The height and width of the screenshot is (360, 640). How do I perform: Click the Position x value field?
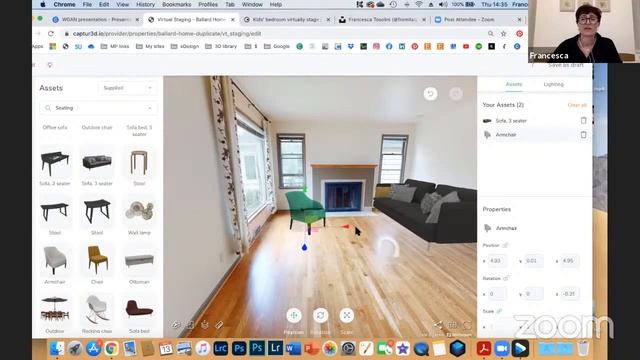tap(497, 261)
